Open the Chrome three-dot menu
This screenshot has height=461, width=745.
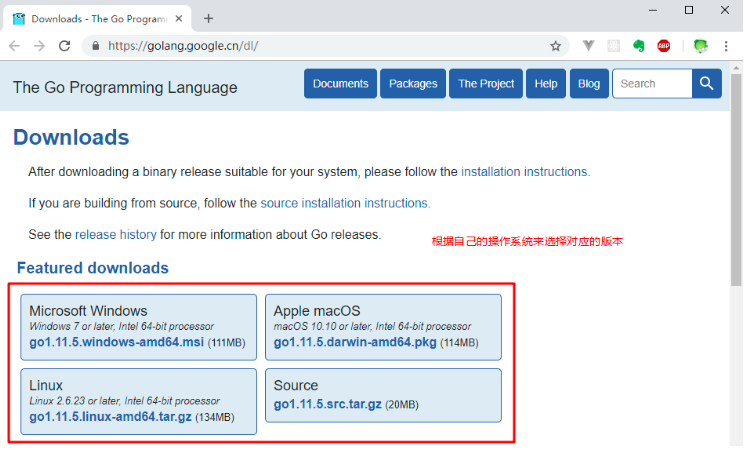click(726, 46)
